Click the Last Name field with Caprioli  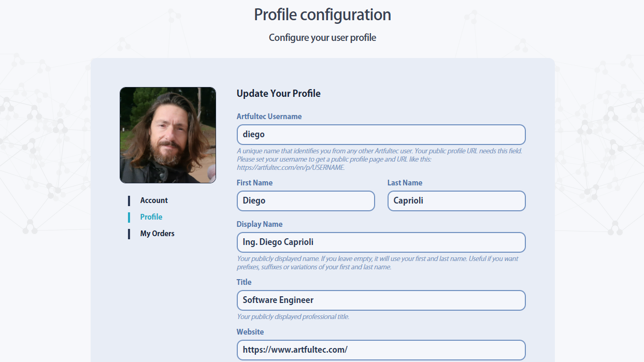pos(456,201)
